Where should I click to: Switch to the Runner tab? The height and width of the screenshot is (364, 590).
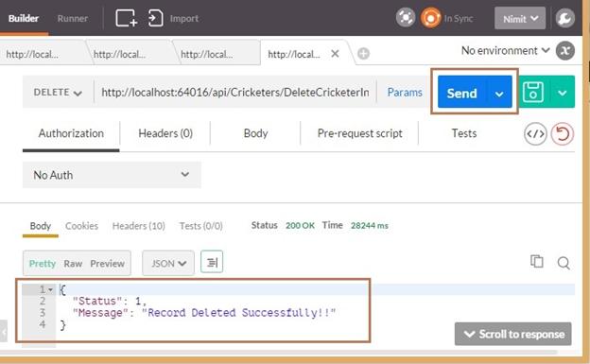click(72, 19)
